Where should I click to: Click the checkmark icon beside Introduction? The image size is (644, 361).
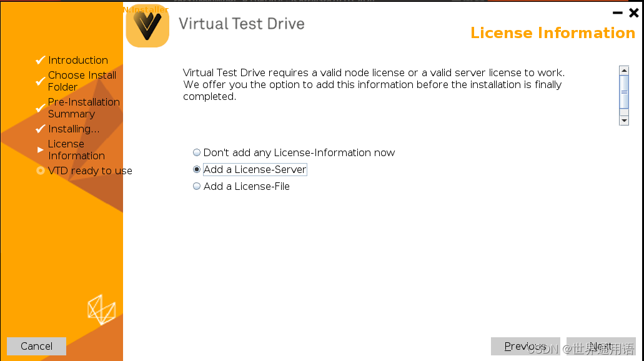tap(41, 60)
